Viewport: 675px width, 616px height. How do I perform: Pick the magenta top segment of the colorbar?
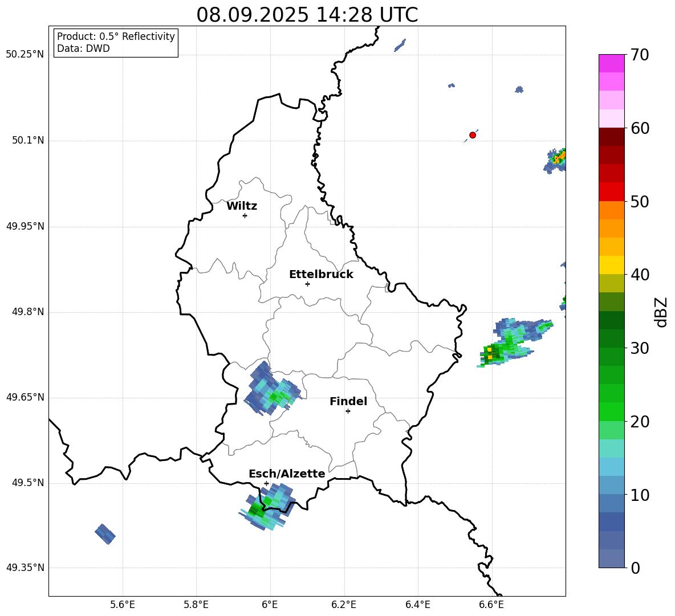[x=612, y=63]
